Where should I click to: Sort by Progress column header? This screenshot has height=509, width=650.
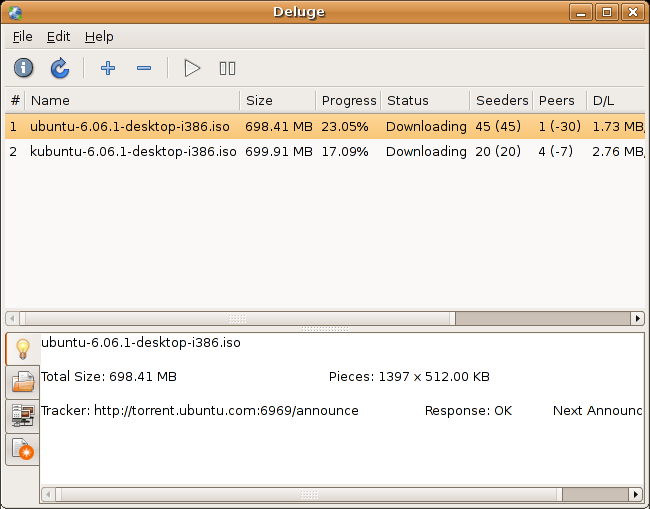(349, 101)
